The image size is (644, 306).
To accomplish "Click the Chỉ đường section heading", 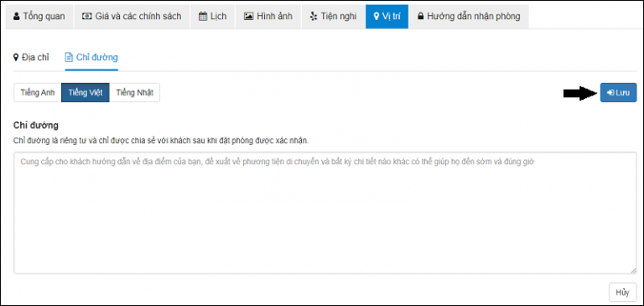I will click(x=36, y=125).
